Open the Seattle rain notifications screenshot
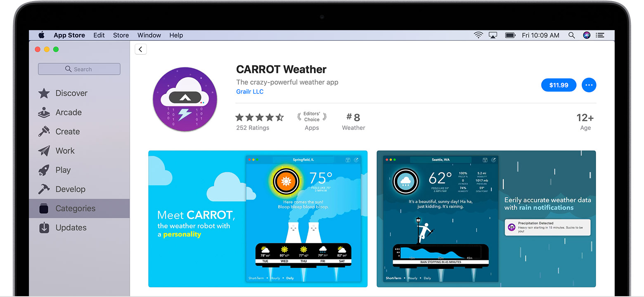The width and height of the screenshot is (644, 297). [x=486, y=219]
